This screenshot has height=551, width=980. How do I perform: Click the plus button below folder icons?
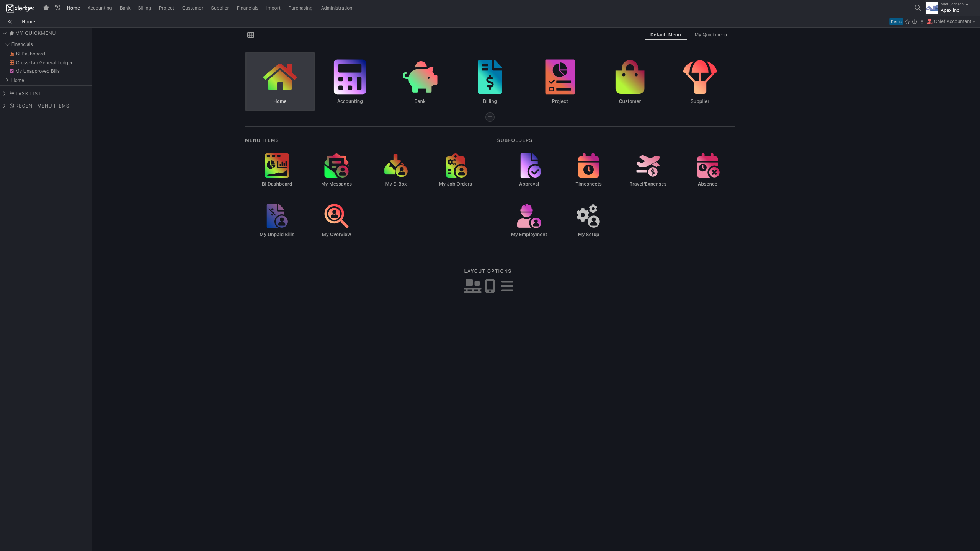(x=490, y=117)
